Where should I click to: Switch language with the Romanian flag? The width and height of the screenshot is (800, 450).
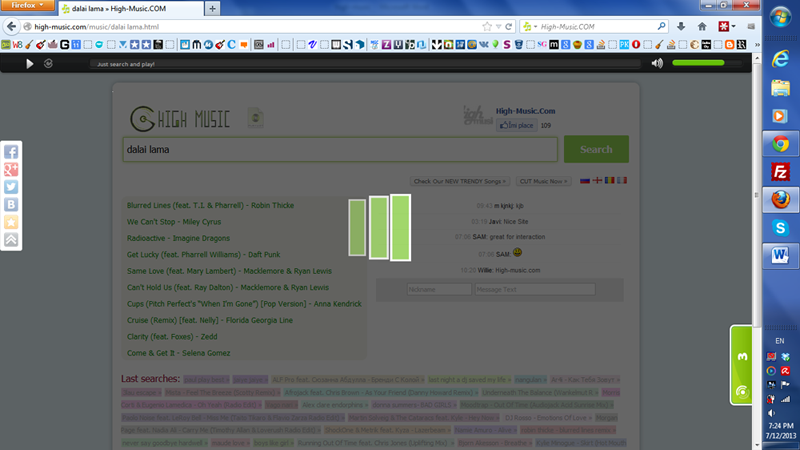[x=609, y=181]
